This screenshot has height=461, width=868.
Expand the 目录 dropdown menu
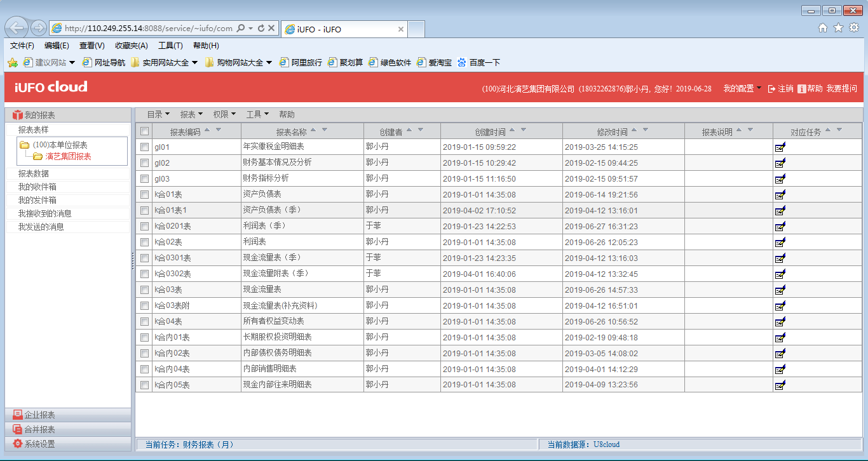(158, 115)
